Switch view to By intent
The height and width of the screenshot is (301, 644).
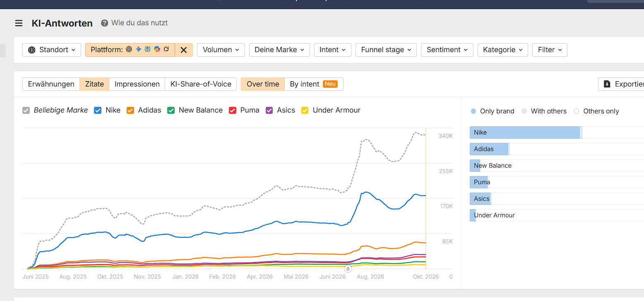click(313, 84)
